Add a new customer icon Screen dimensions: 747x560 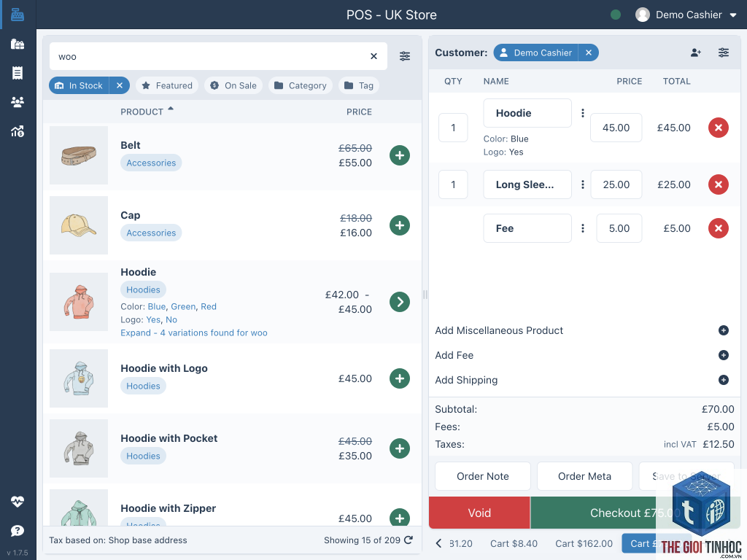[695, 52]
